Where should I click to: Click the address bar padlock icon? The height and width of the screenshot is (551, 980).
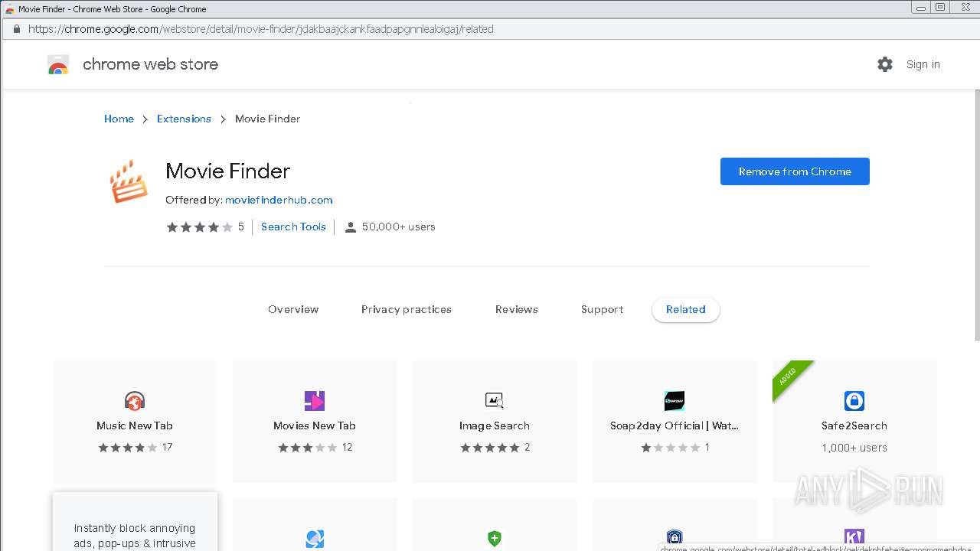[16, 29]
